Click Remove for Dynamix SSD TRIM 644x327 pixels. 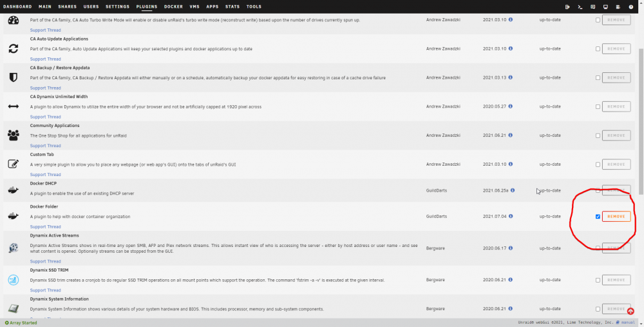point(616,280)
